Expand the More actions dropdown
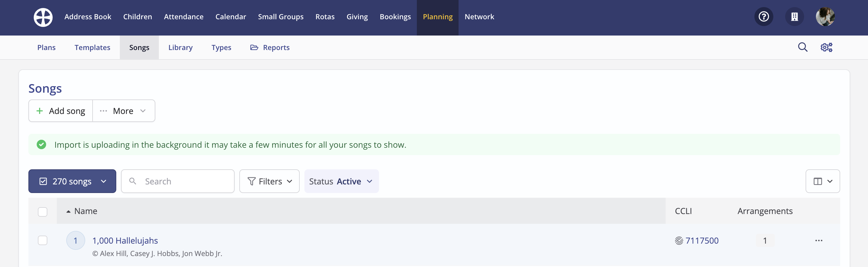The height and width of the screenshot is (267, 868). (x=124, y=111)
